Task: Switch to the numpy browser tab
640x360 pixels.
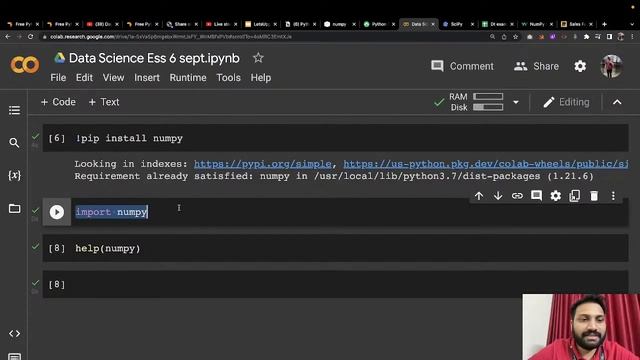Action: [x=338, y=24]
